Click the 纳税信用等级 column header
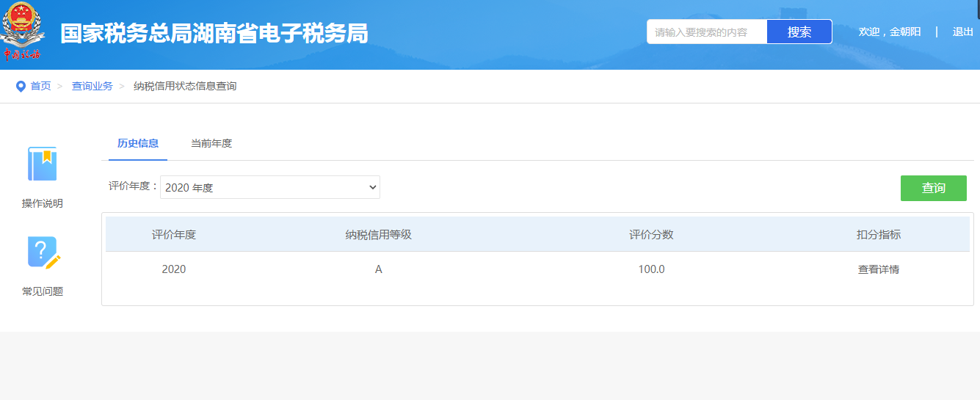The image size is (980, 400). [378, 235]
